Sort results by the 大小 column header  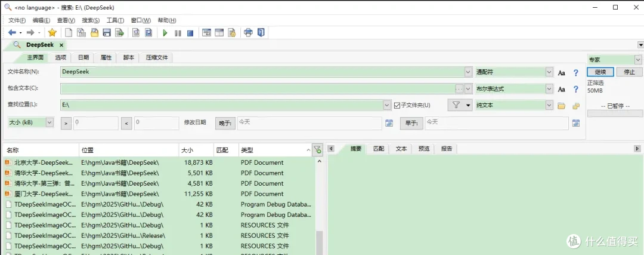pos(196,150)
